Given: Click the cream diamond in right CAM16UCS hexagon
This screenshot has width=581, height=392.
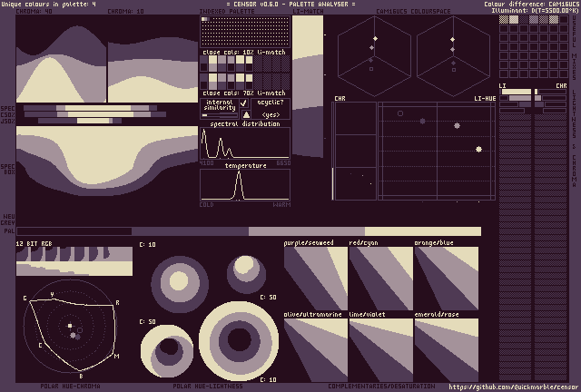Looking at the screenshot, I should point(452,39).
